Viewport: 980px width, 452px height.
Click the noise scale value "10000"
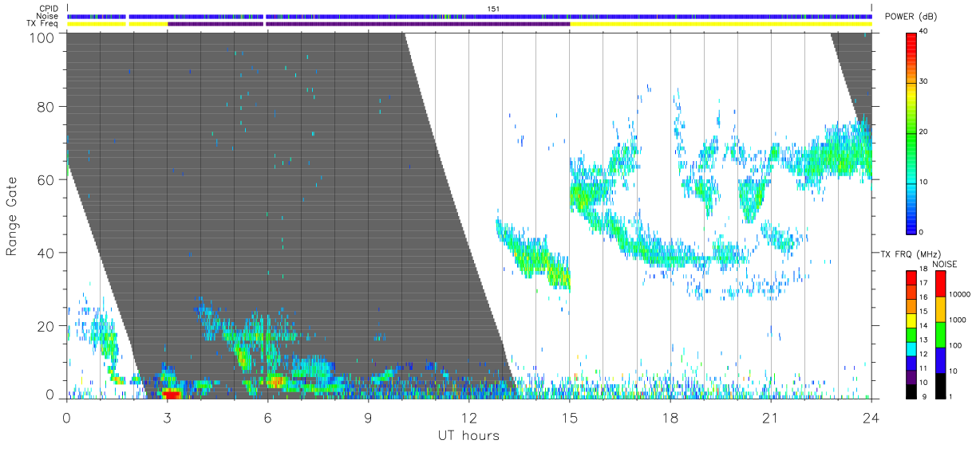(x=960, y=294)
